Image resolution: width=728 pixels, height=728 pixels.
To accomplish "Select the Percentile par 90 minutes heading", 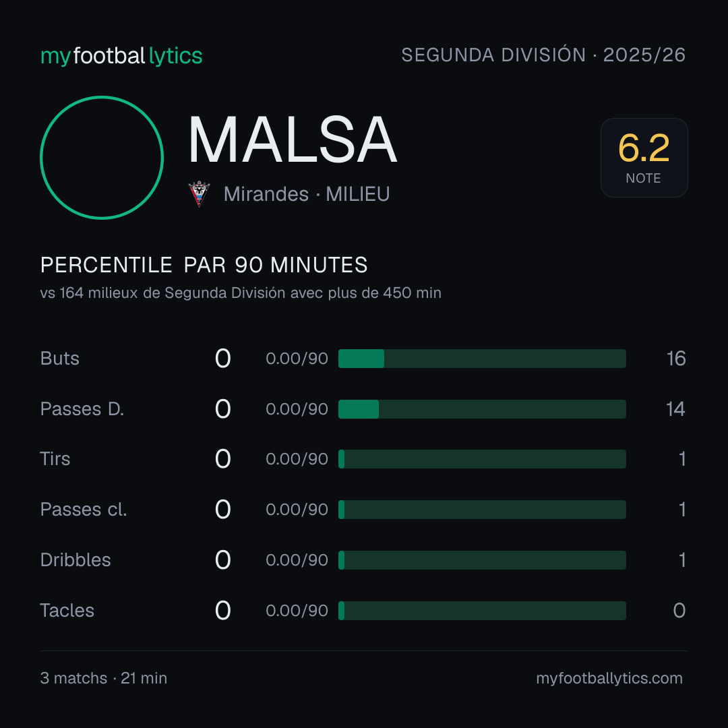I will [204, 265].
